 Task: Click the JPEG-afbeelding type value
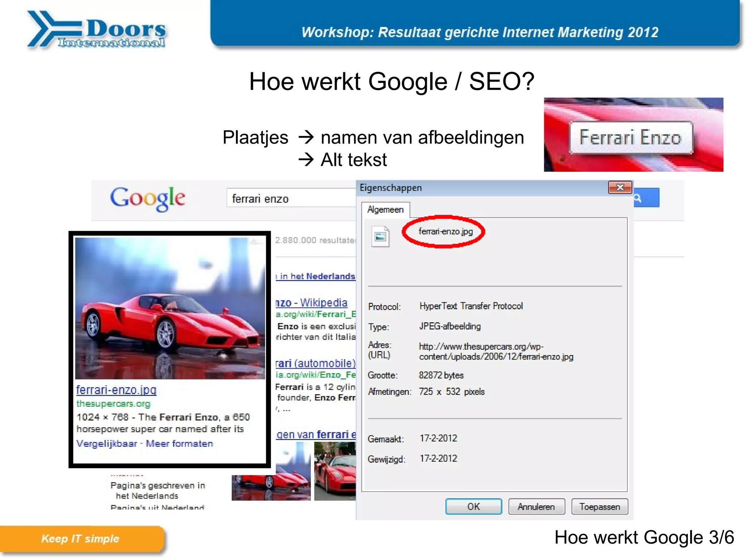pyautogui.click(x=450, y=326)
